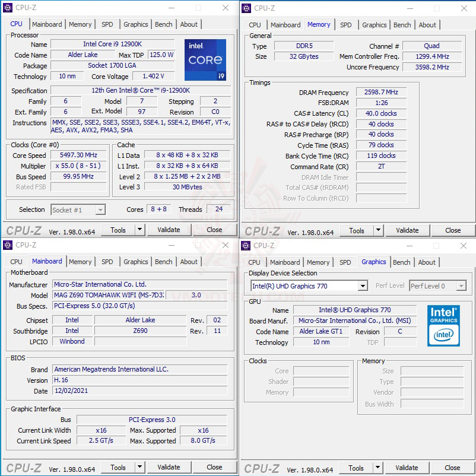The height and width of the screenshot is (476, 476).
Task: Click the multiplier value x 55.0 (8 - 51)
Action: pyautogui.click(x=78, y=166)
